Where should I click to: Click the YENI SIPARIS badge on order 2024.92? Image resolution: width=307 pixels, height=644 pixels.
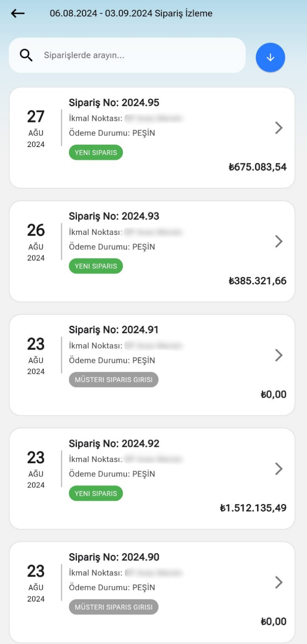pyautogui.click(x=96, y=494)
